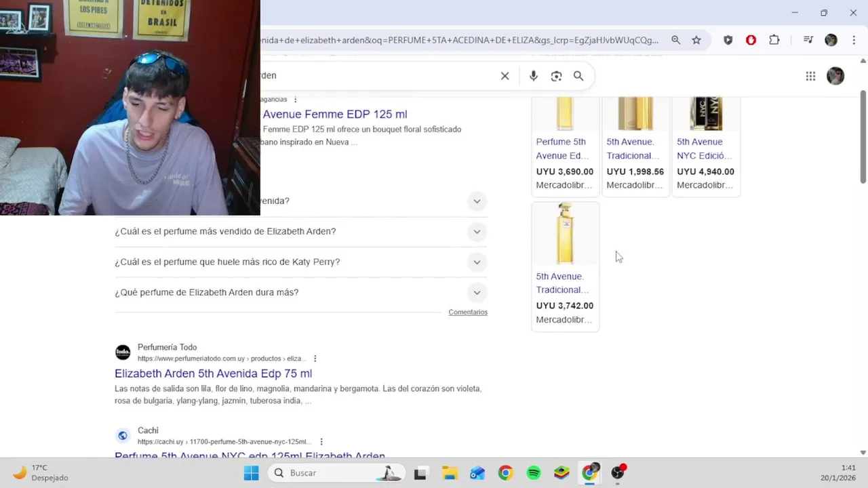Clear the Google search box text
The width and height of the screenshot is (868, 488).
(505, 76)
